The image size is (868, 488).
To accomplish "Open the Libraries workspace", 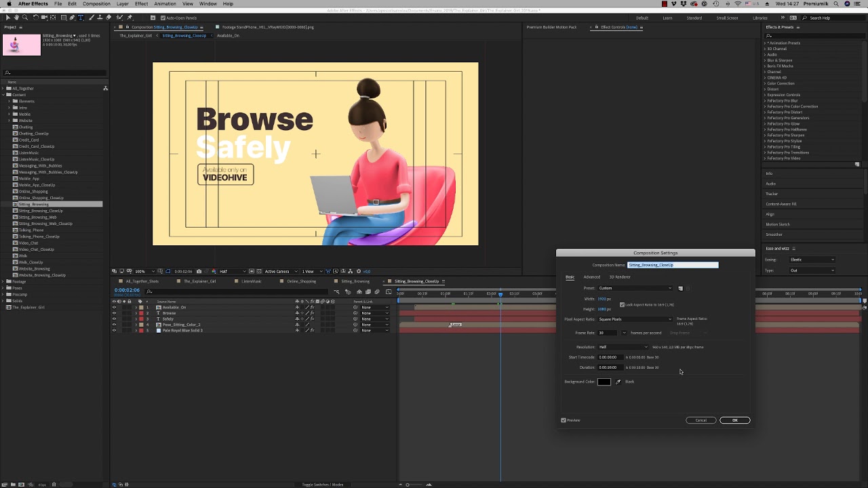I will coord(760,18).
